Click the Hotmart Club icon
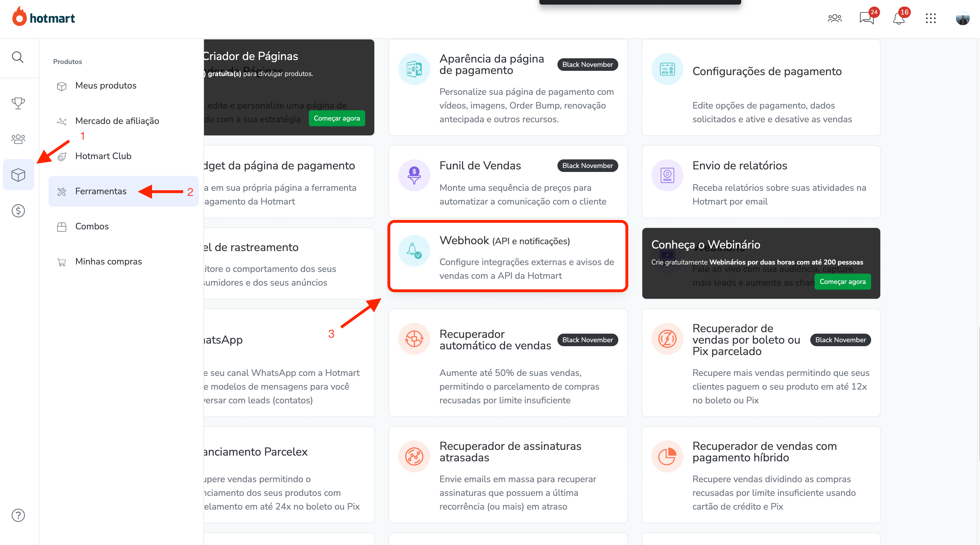The width and height of the screenshot is (980, 545). tap(62, 157)
